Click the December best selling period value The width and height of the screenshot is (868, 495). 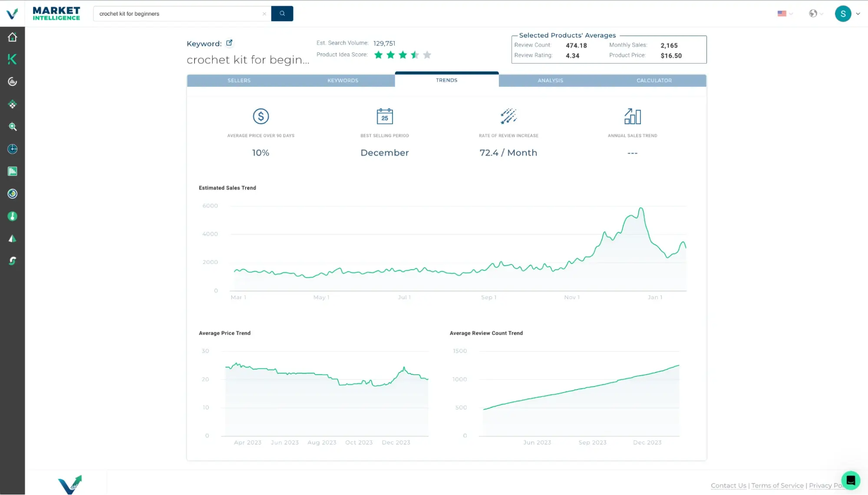[385, 153]
